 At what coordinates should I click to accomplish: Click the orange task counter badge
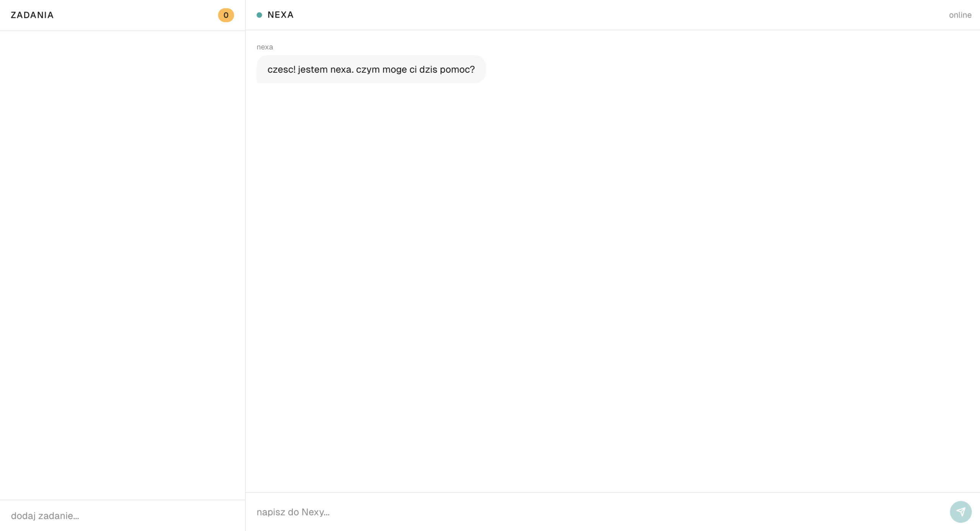coord(226,15)
